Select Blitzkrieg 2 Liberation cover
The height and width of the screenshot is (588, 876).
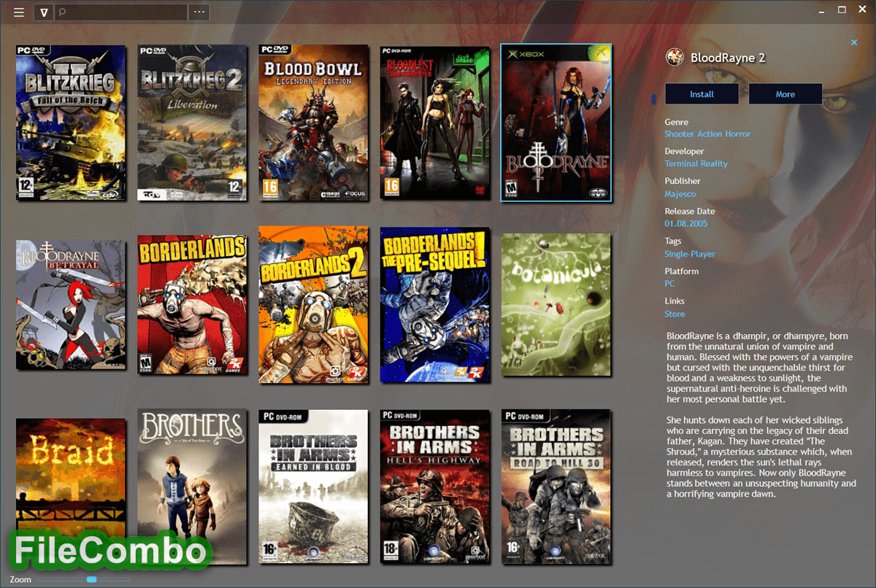coord(192,123)
